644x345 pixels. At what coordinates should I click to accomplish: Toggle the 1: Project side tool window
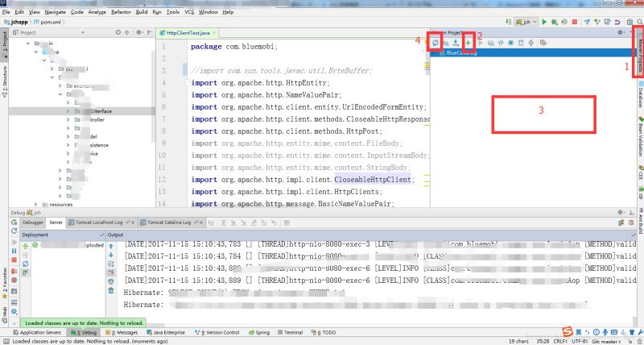4,40
